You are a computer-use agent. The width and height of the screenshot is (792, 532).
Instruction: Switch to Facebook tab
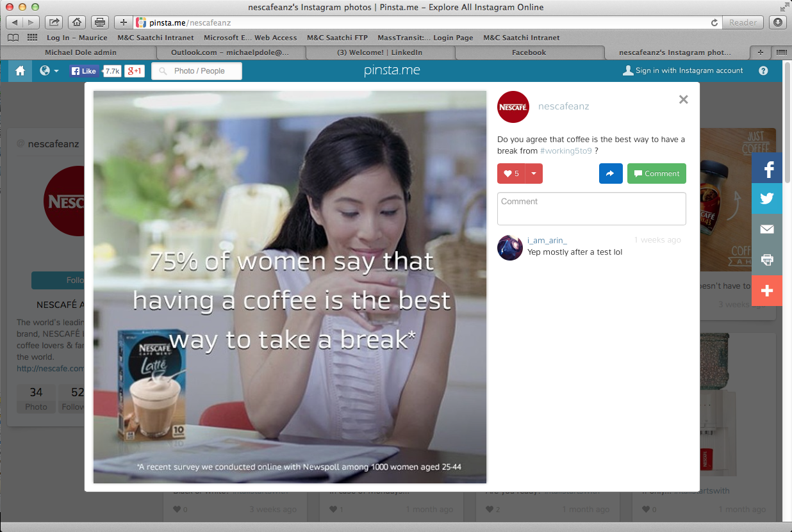pyautogui.click(x=529, y=52)
